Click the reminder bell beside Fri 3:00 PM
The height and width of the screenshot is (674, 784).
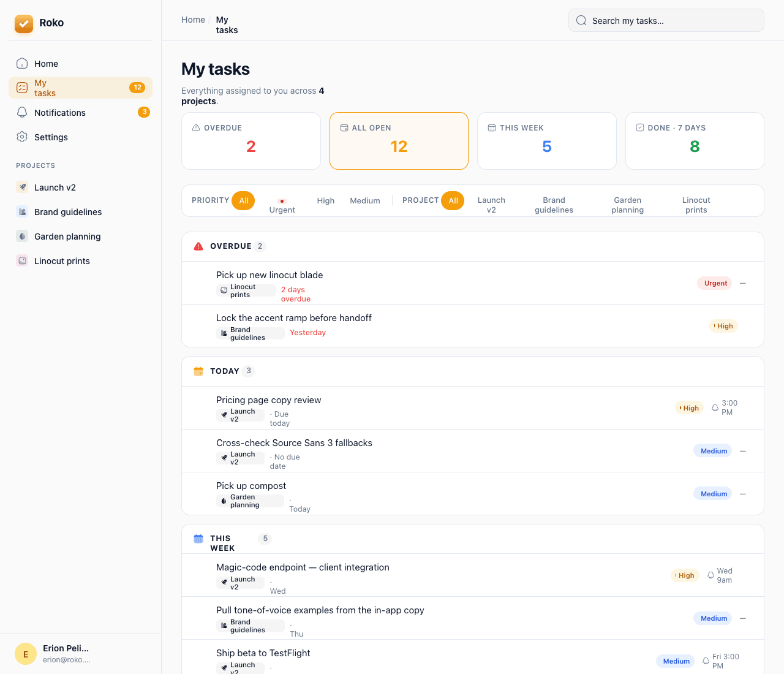pyautogui.click(x=706, y=661)
